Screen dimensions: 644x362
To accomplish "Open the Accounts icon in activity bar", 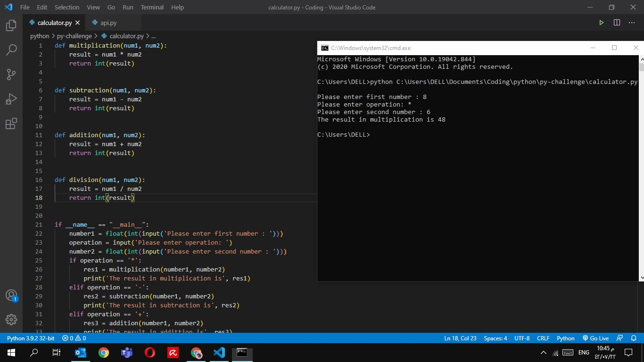I will (x=11, y=296).
